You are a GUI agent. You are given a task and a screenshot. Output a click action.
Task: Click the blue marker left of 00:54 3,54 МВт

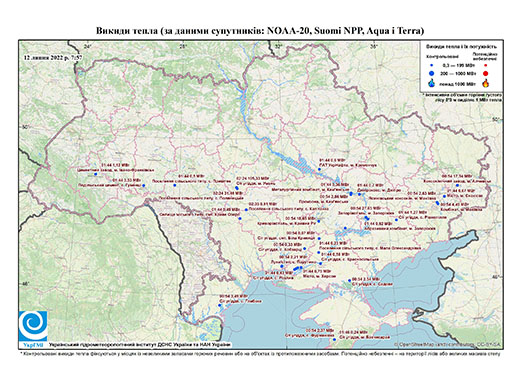coord(349,281)
